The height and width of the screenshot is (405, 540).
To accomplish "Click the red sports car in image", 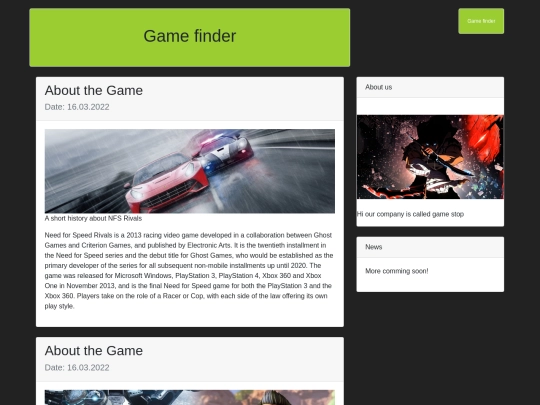I will click(167, 183).
